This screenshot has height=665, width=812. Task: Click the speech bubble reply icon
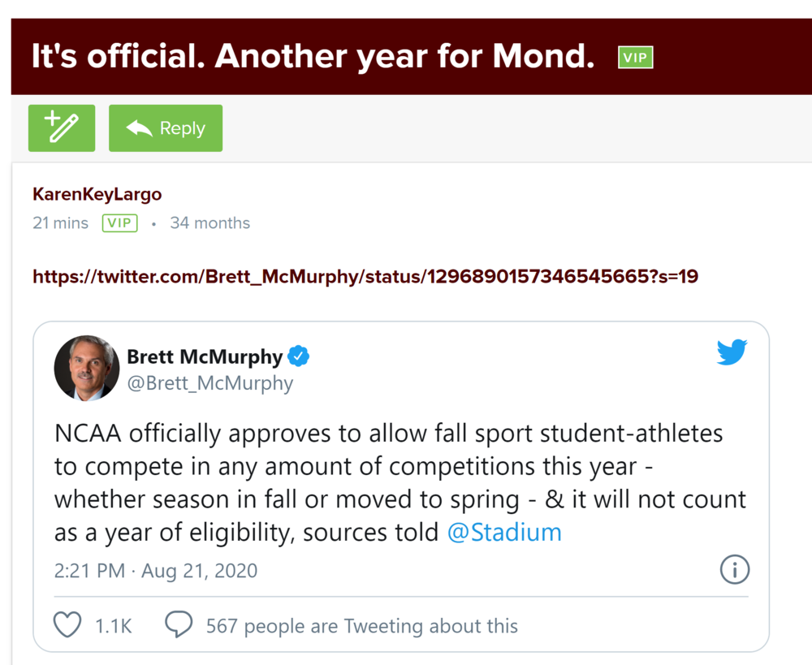(x=179, y=624)
